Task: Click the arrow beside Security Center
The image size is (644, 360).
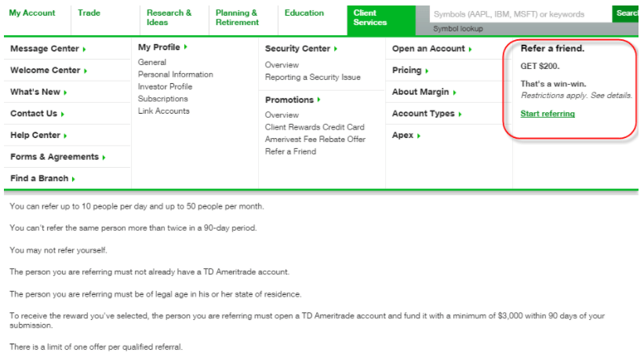Action: 336,49
